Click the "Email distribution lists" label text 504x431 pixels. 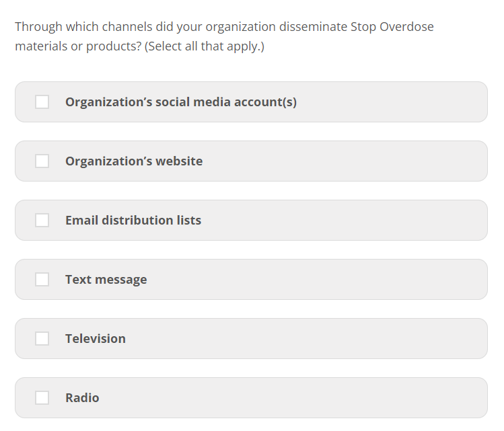pos(133,221)
